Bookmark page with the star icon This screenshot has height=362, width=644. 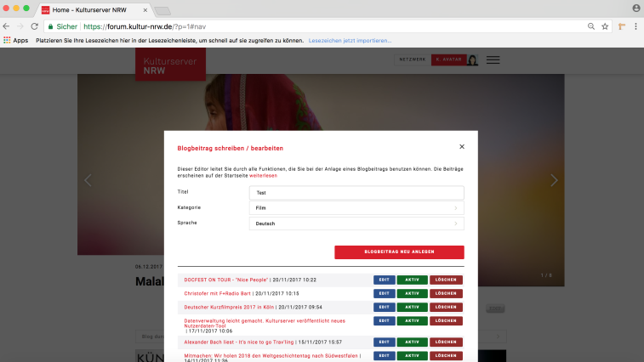click(x=605, y=26)
